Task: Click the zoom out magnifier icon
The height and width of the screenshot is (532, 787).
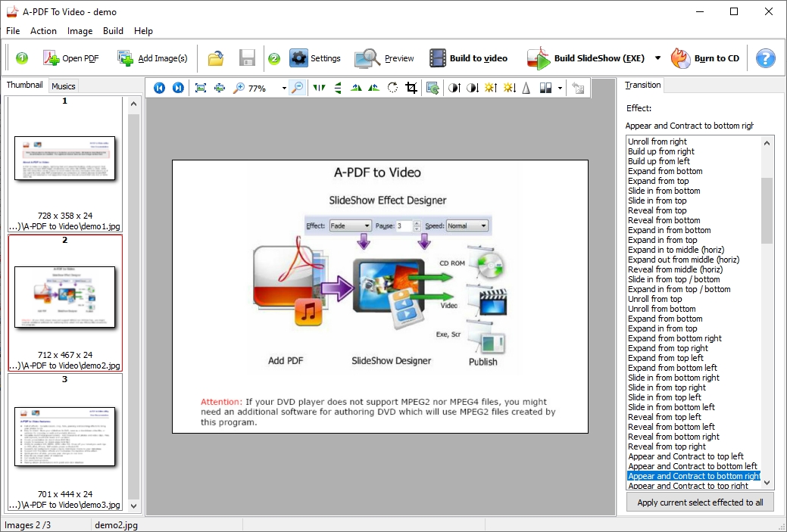Action: 298,88
